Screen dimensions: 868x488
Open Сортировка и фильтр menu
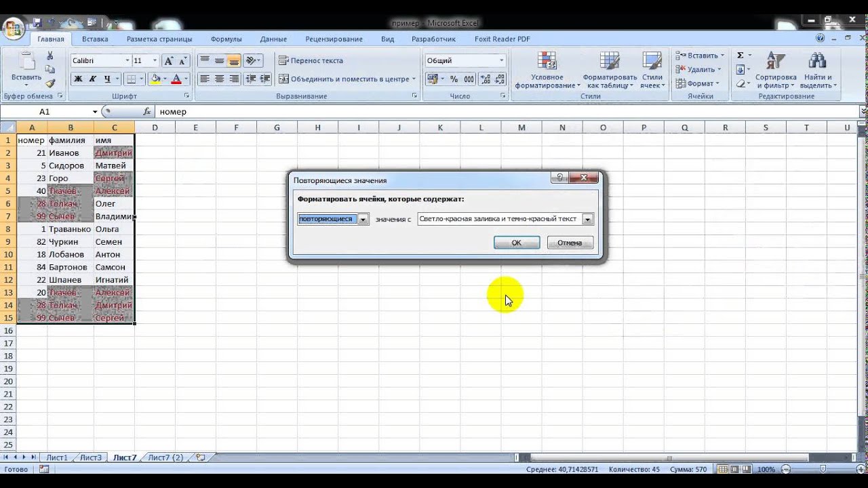(776, 70)
